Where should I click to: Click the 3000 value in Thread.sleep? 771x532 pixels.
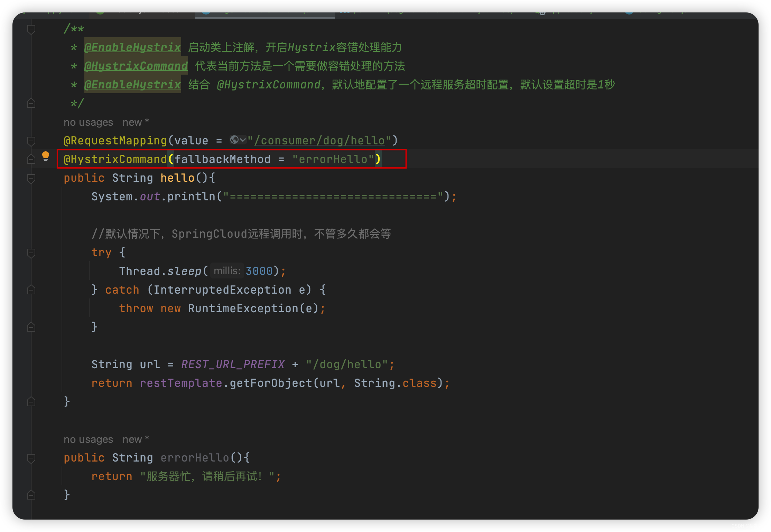pyautogui.click(x=259, y=271)
